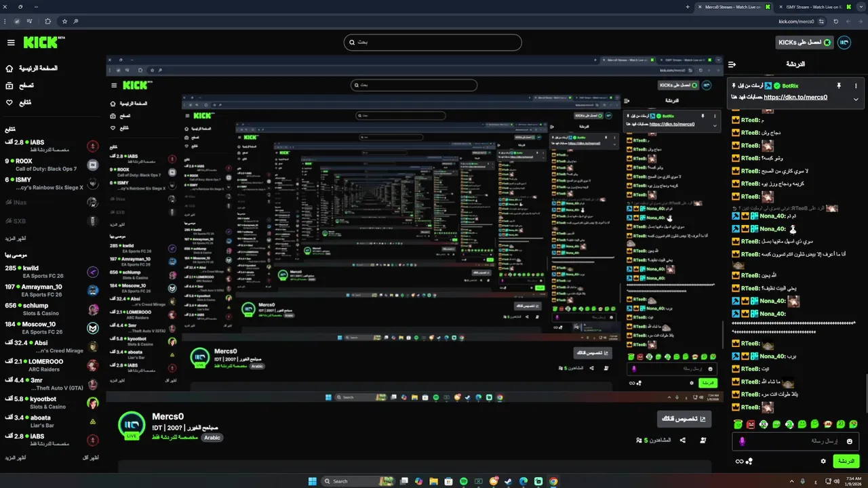868x488 pixels.
Task: Click Mercs0 streamer avatar with LIVE badge
Action: (x=132, y=426)
